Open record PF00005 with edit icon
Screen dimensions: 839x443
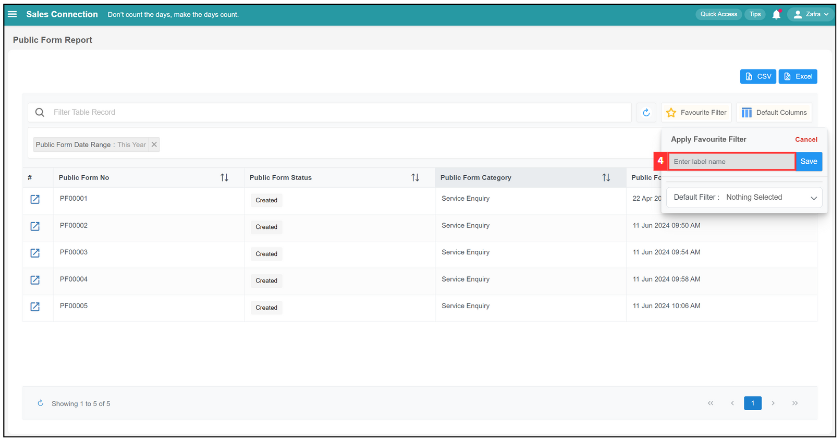click(35, 307)
